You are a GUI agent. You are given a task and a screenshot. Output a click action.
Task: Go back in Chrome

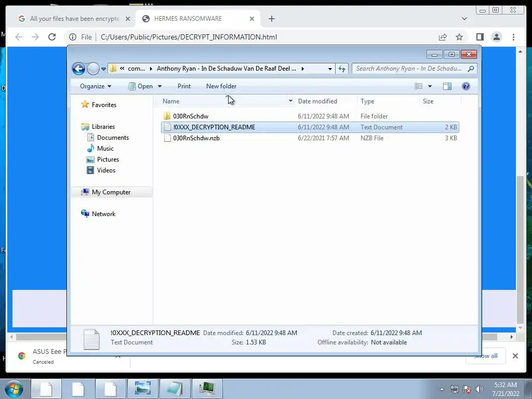pos(19,37)
